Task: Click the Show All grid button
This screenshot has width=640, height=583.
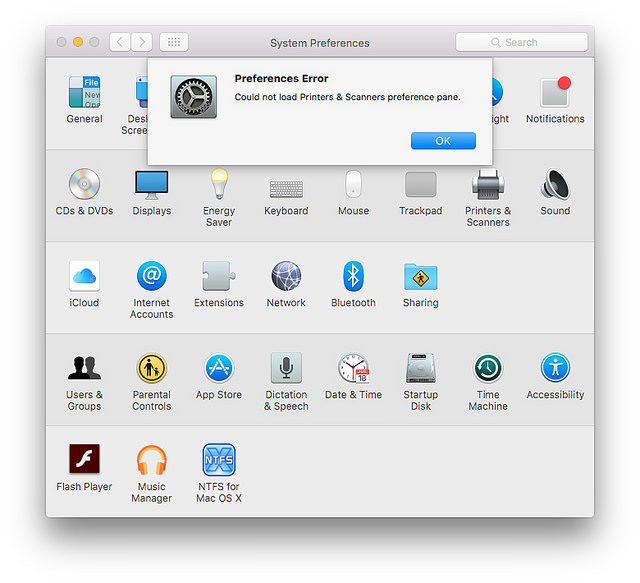Action: tap(174, 42)
